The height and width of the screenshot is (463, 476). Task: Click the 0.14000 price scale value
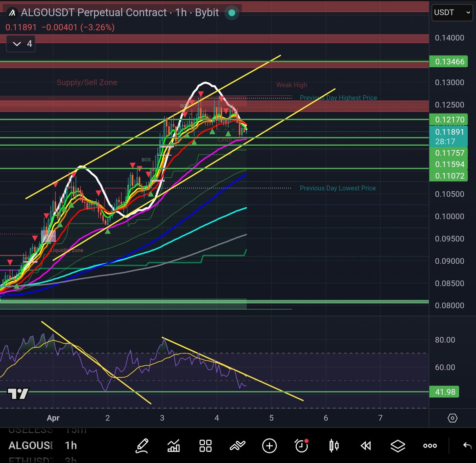449,38
